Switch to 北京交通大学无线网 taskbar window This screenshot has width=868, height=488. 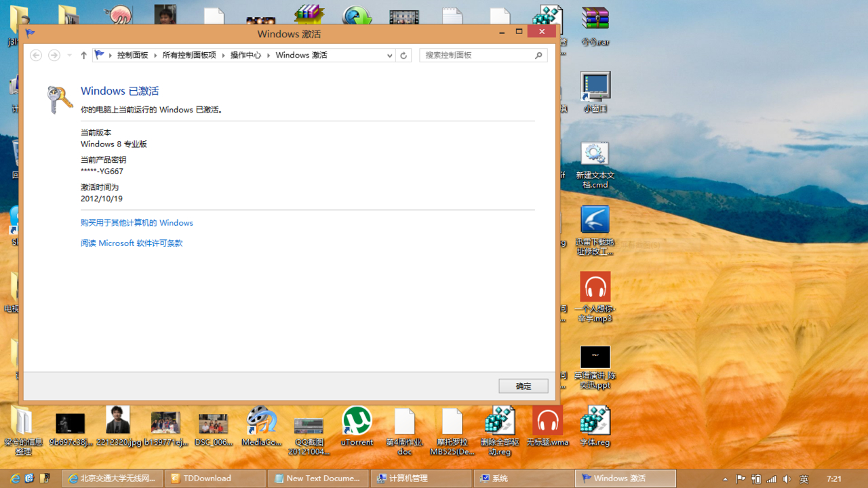point(113,479)
